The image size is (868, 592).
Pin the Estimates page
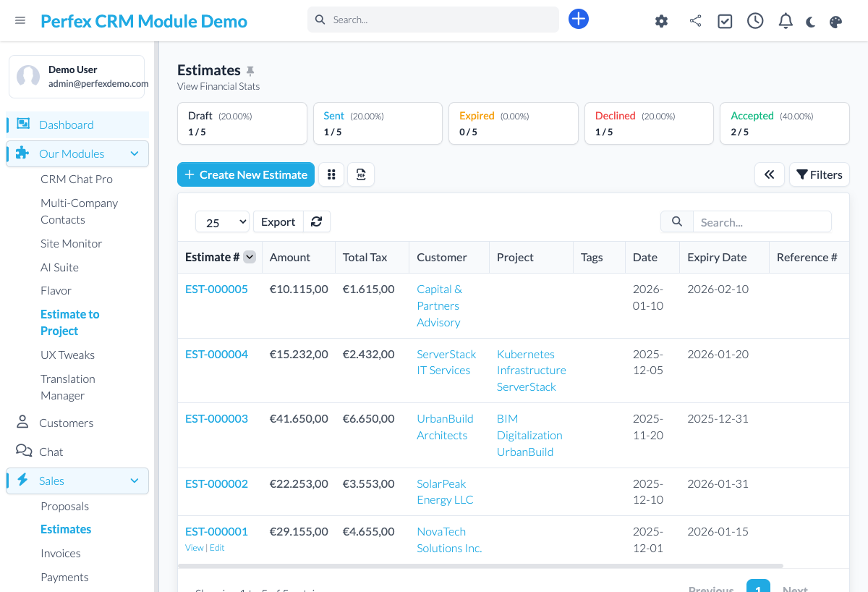(250, 69)
